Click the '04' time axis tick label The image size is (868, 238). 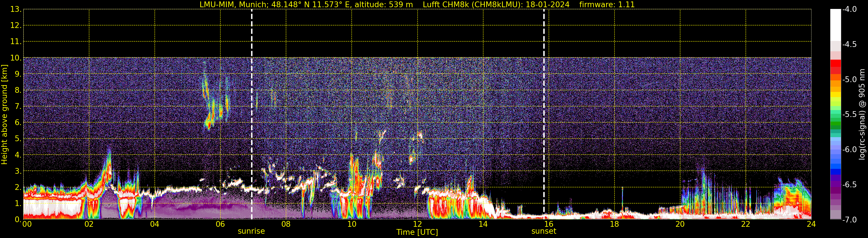click(x=155, y=224)
